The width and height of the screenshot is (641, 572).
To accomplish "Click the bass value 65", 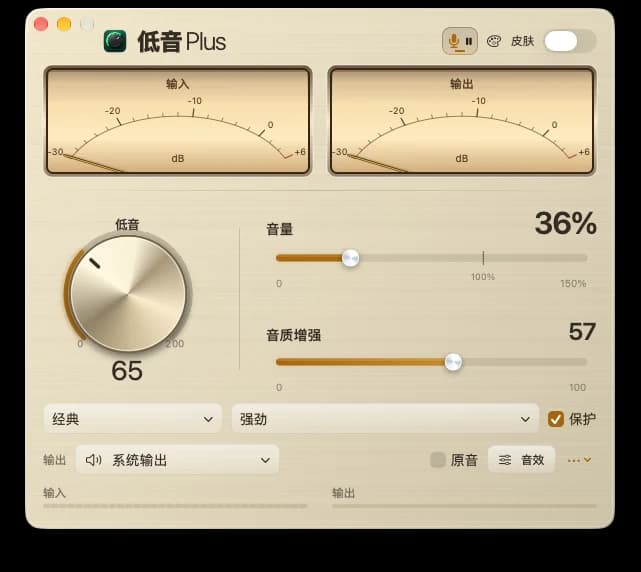I will [127, 371].
